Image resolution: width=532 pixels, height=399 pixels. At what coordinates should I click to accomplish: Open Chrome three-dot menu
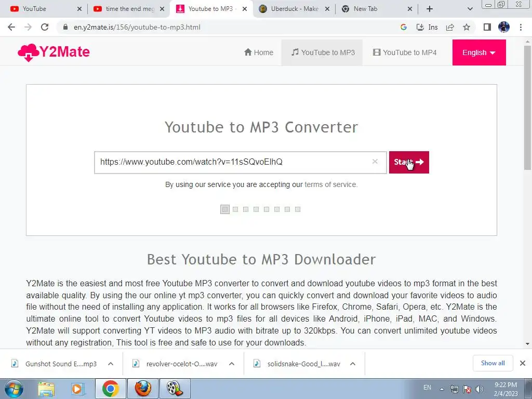pyautogui.click(x=521, y=27)
